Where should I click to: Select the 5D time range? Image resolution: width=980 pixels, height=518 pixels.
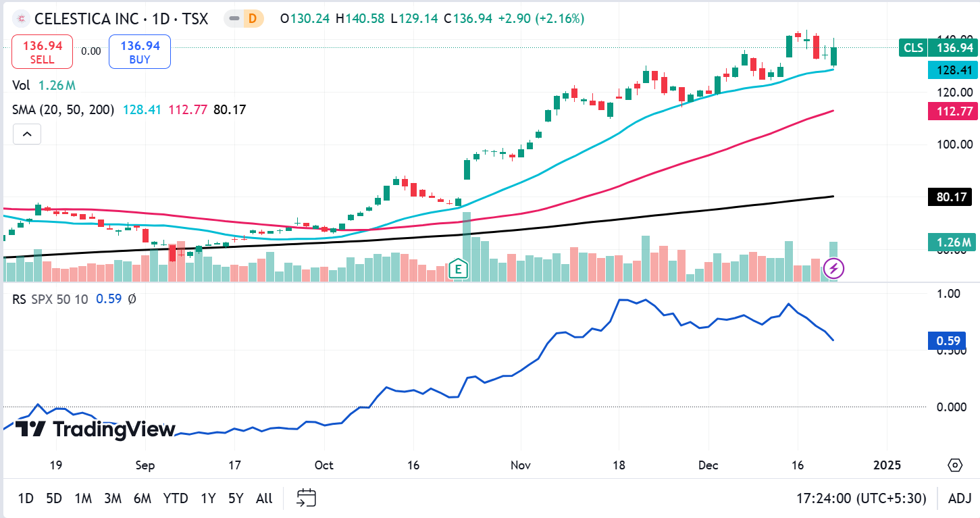coord(54,498)
